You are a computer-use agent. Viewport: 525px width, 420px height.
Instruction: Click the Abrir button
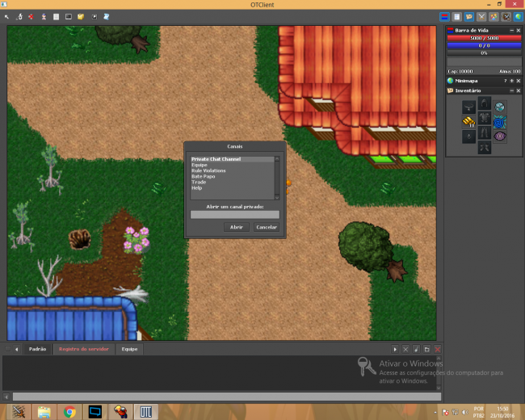[237, 227]
